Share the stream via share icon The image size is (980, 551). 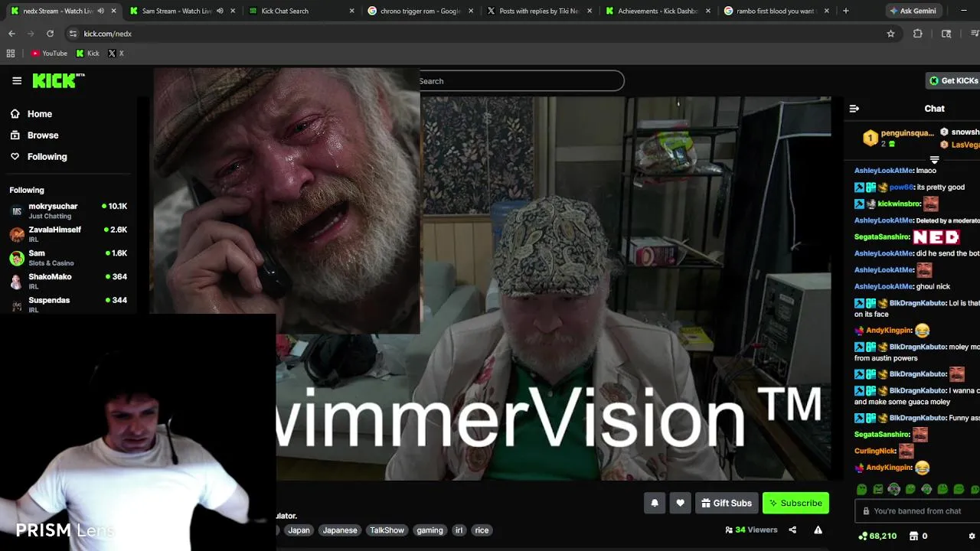[792, 530]
